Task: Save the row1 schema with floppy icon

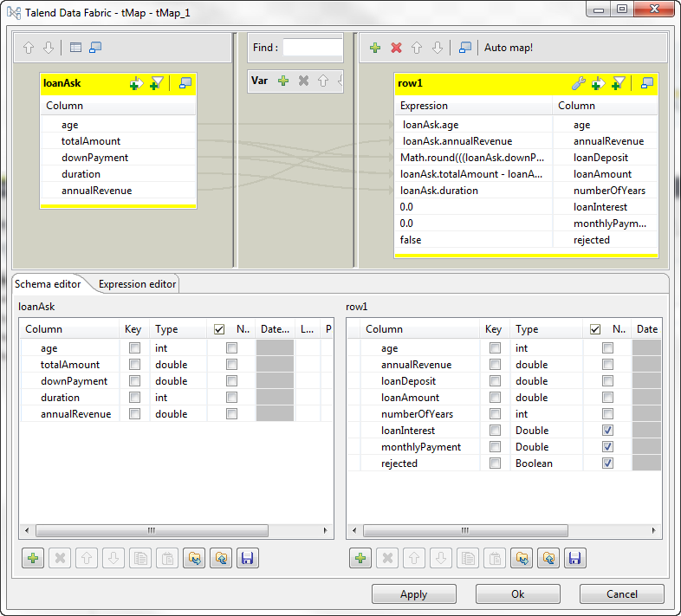Action: pos(575,558)
